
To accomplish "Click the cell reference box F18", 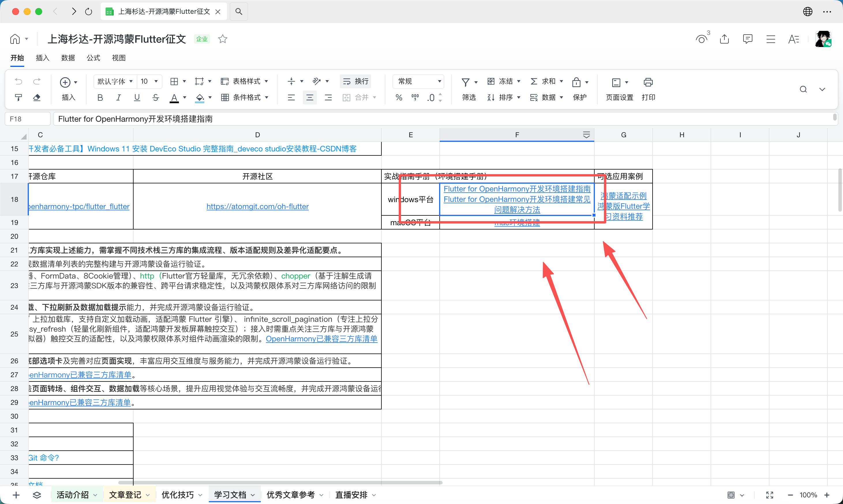I will coord(28,119).
